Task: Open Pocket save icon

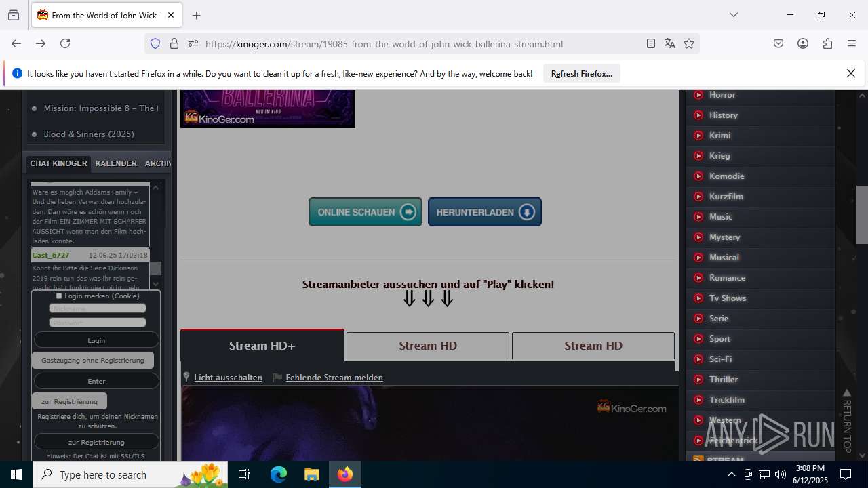Action: click(x=778, y=43)
